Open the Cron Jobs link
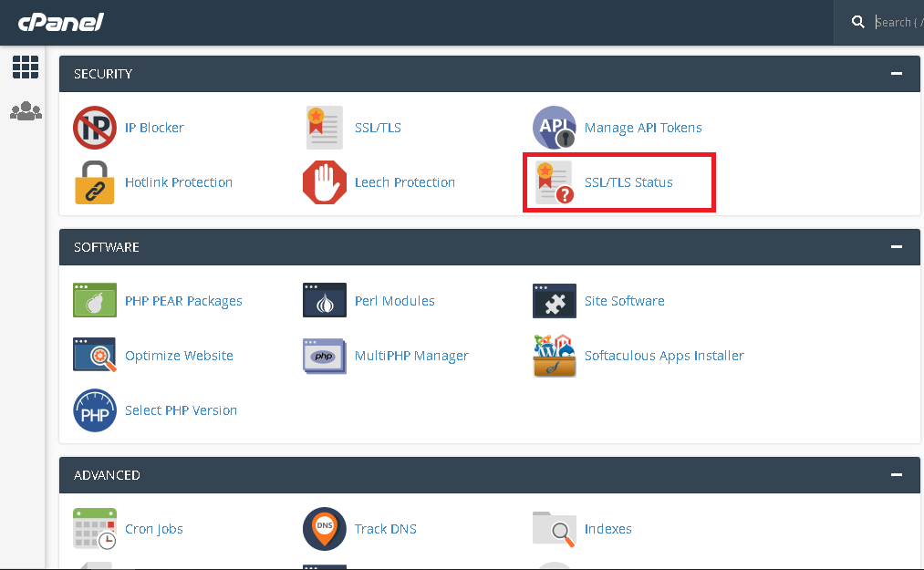This screenshot has height=570, width=924. tap(154, 529)
